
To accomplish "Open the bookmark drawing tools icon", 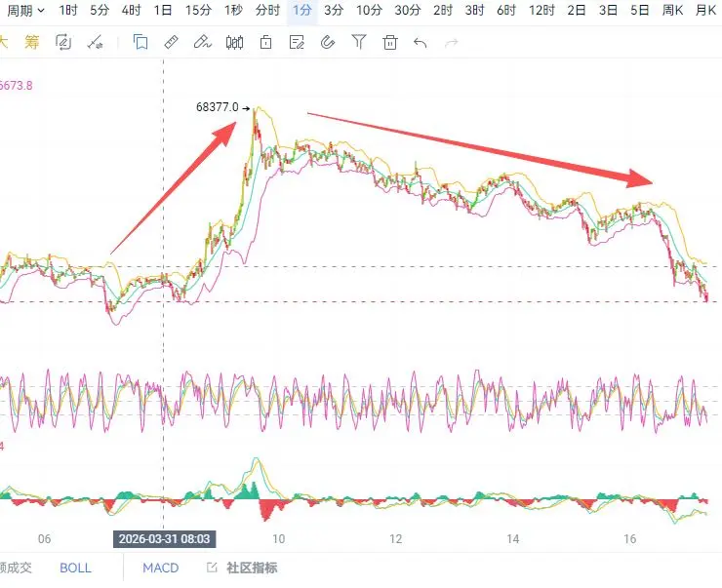I will tap(140, 42).
